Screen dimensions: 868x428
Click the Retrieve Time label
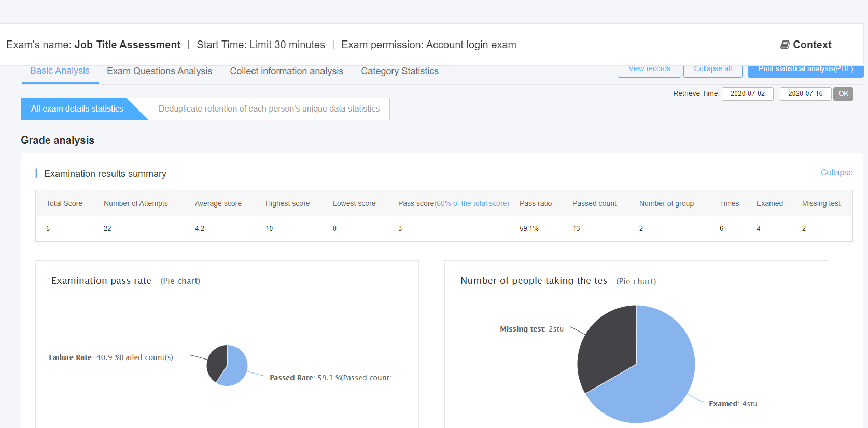pyautogui.click(x=696, y=94)
